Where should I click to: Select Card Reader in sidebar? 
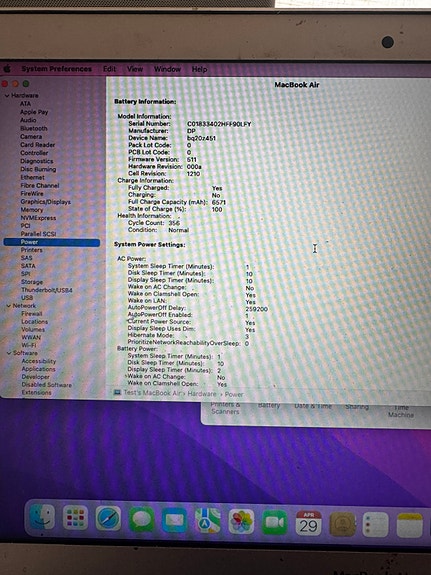pos(37,144)
